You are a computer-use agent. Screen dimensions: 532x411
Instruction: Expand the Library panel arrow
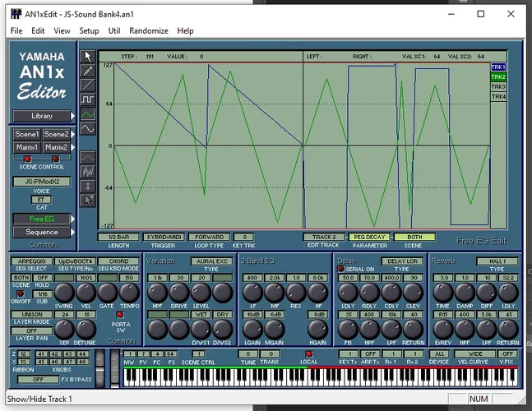tap(72, 116)
